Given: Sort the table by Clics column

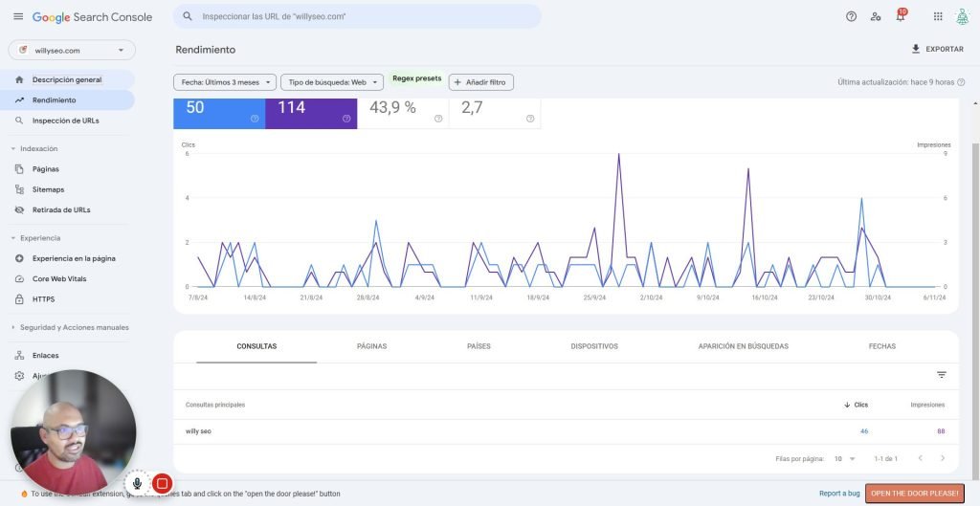Looking at the screenshot, I should 857,405.
